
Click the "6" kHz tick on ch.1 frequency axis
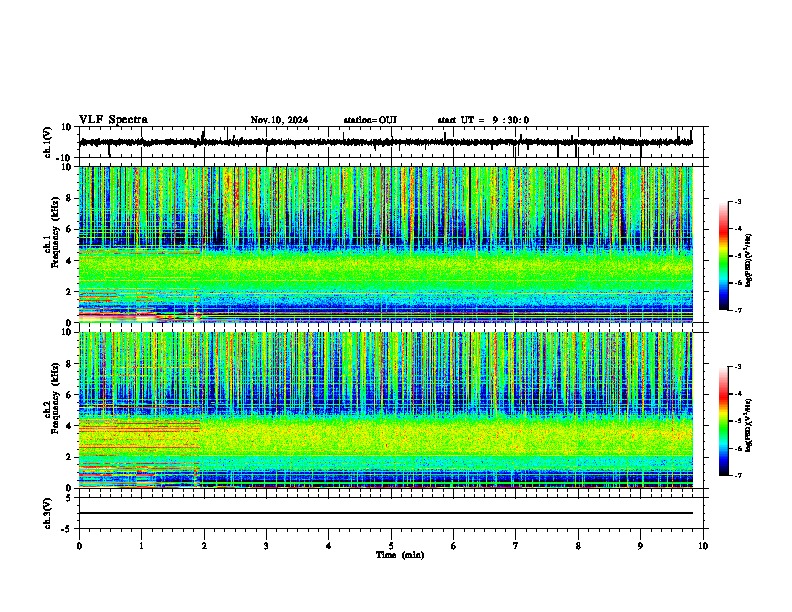[69, 230]
